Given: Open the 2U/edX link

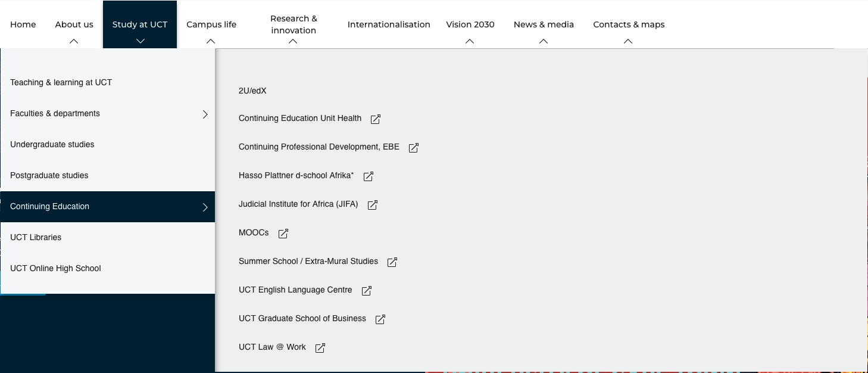Looking at the screenshot, I should tap(252, 91).
